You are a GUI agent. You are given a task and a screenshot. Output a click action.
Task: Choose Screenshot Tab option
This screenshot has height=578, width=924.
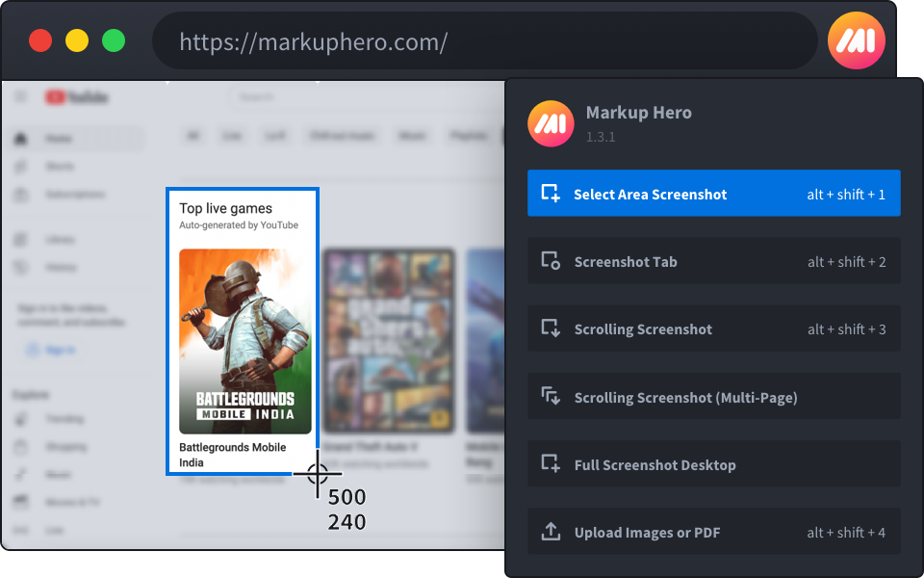(713, 261)
